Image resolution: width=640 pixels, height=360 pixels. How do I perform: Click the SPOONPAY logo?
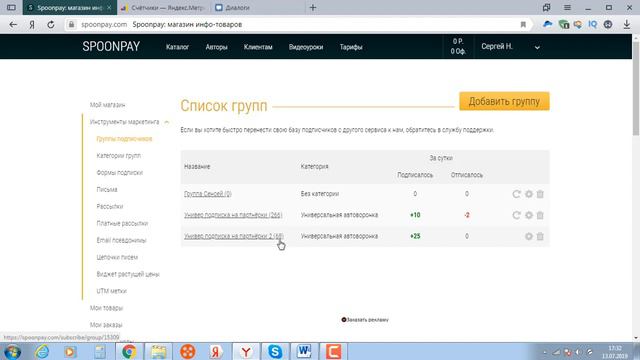(111, 47)
